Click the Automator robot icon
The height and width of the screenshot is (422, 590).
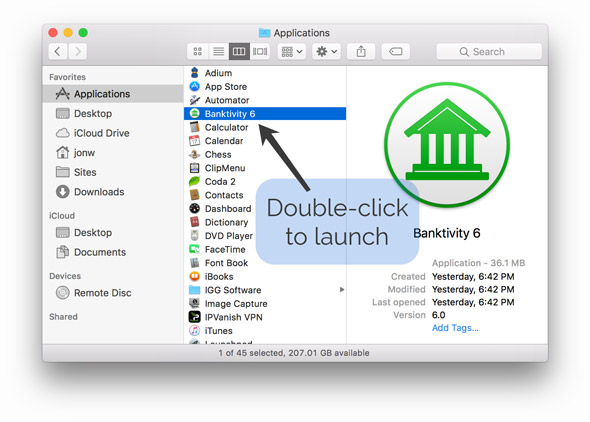tap(195, 100)
